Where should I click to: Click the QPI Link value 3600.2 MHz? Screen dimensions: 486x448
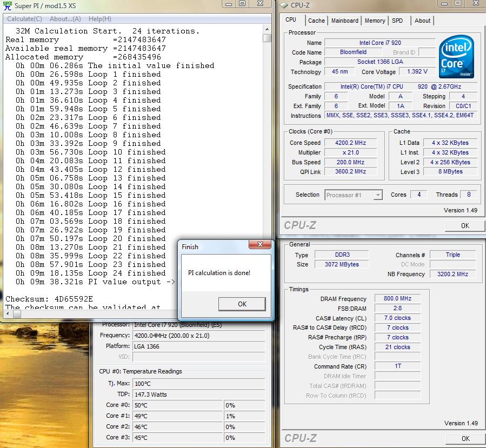click(350, 171)
